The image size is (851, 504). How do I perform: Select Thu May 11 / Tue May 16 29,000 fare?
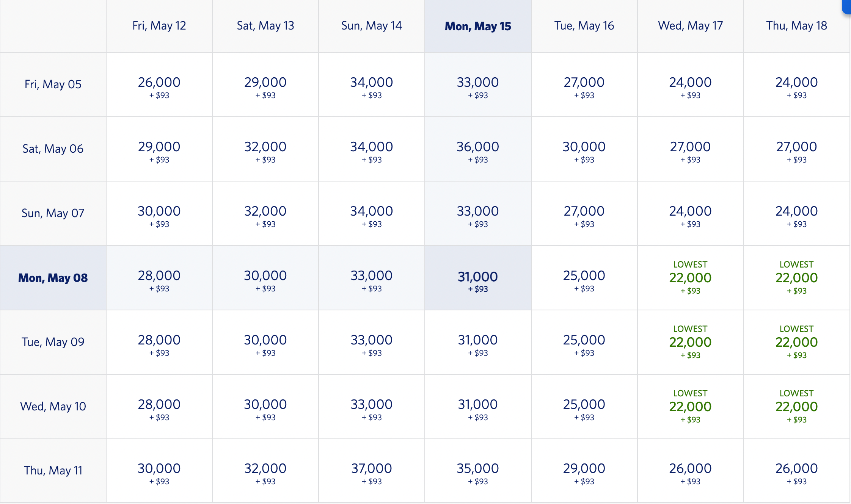coord(584,471)
